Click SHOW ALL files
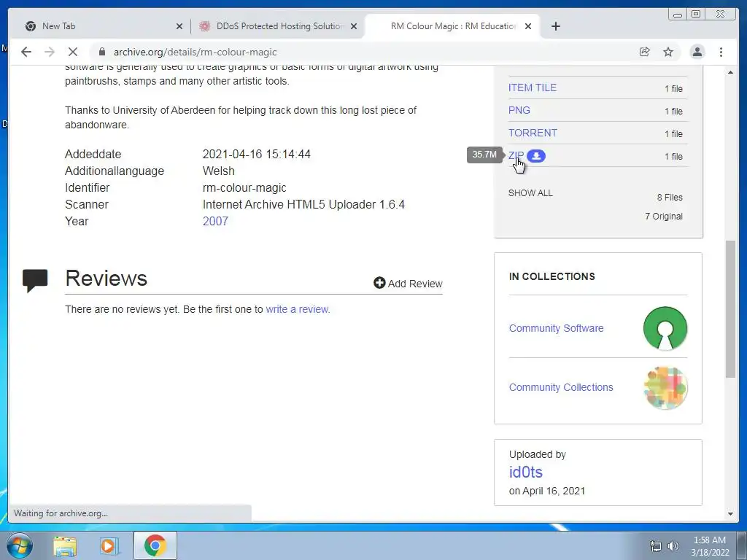The height and width of the screenshot is (560, 747). click(530, 192)
